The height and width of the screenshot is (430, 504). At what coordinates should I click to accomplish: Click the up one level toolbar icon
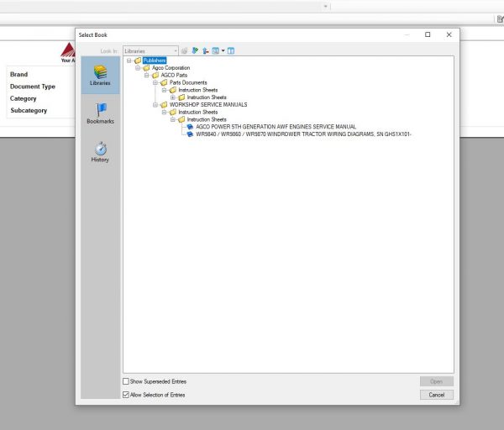206,50
